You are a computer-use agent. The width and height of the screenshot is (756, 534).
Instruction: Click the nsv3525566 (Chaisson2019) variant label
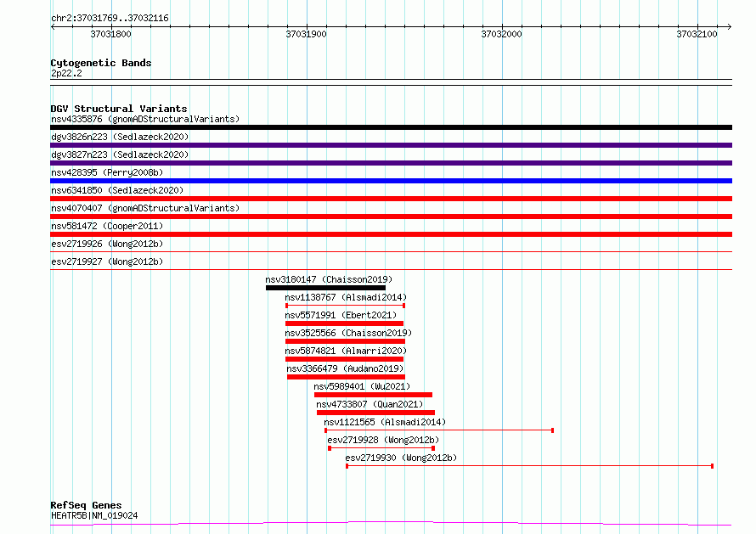point(348,333)
